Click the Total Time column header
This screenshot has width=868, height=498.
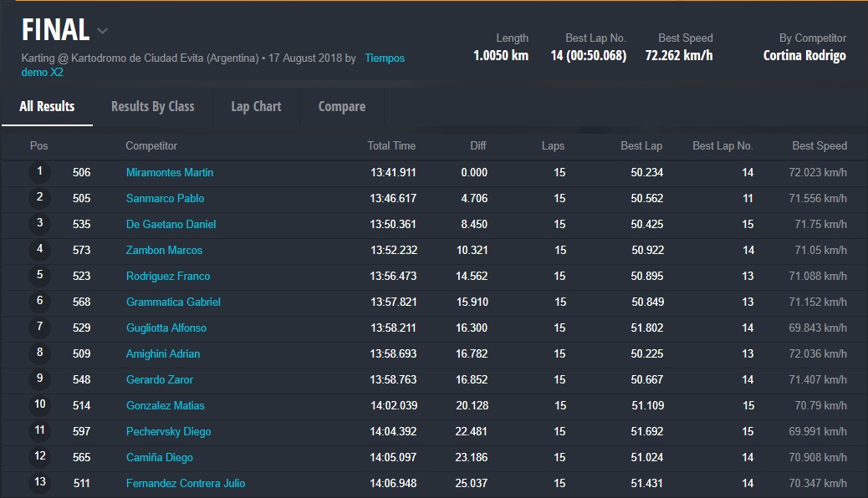pos(391,145)
